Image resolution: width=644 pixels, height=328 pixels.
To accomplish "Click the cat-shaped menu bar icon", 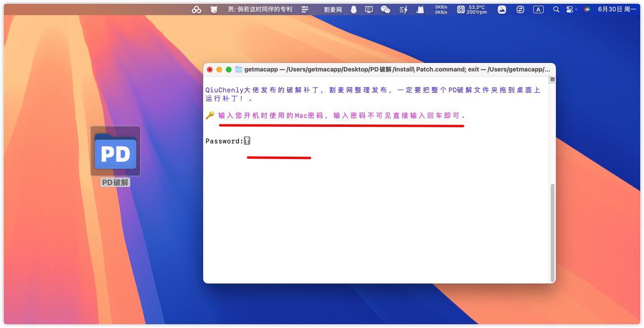I will coord(420,9).
